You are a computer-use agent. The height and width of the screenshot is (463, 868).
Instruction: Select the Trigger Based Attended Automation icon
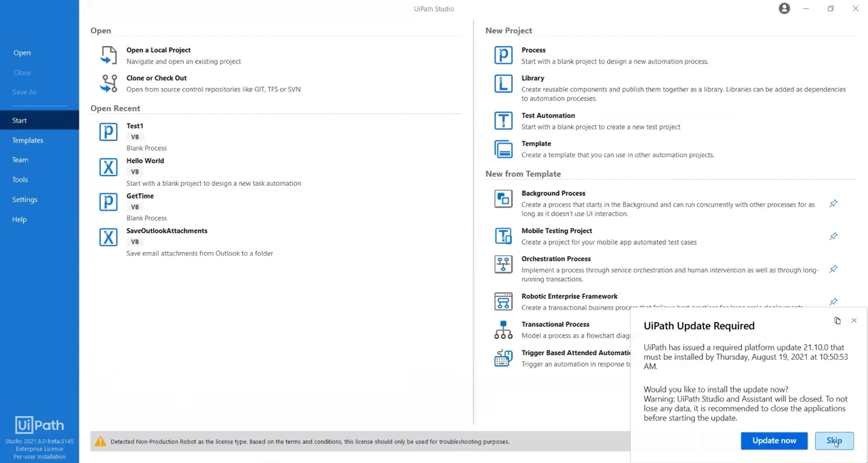tap(503, 358)
